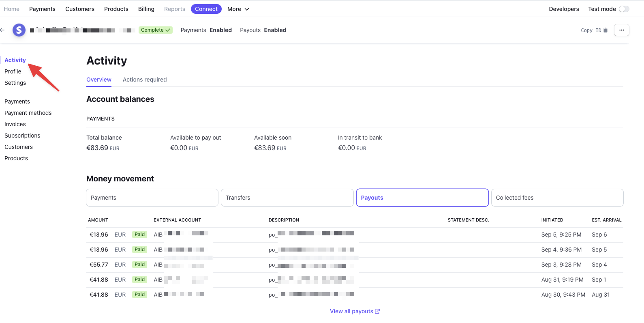Click the Complete status badge checkmark
This screenshot has height=323, width=644.
click(168, 30)
